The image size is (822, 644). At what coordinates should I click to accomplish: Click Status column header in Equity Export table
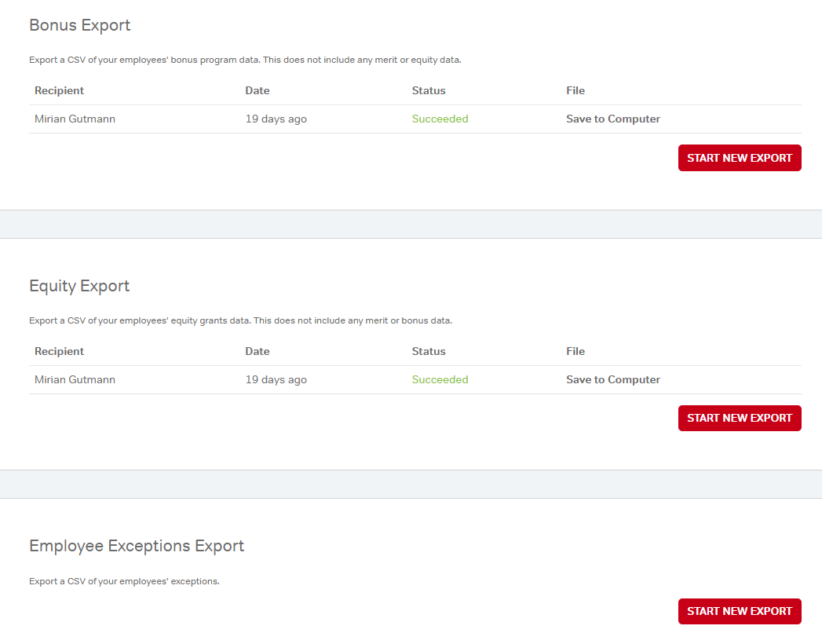point(428,351)
